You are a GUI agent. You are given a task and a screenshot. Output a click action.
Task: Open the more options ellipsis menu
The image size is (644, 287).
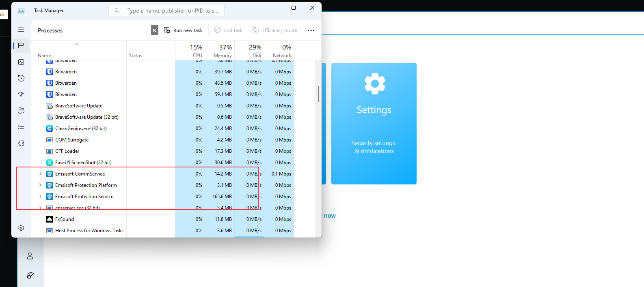311,30
